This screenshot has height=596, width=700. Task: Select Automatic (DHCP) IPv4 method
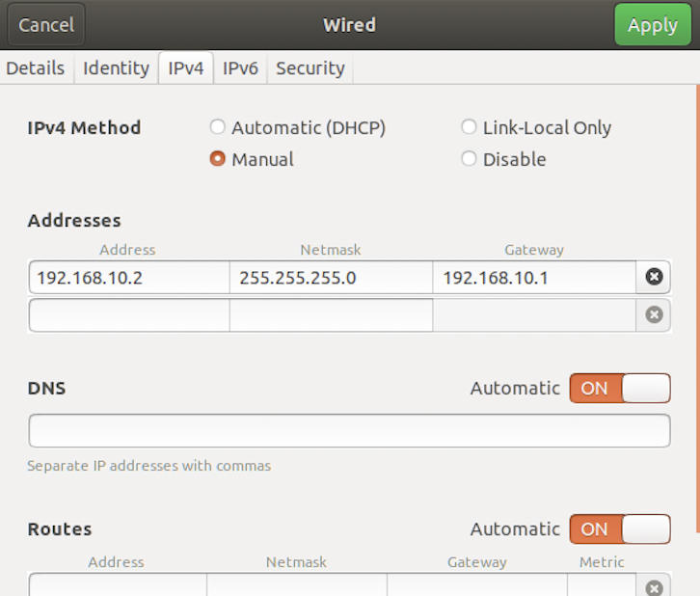click(217, 127)
